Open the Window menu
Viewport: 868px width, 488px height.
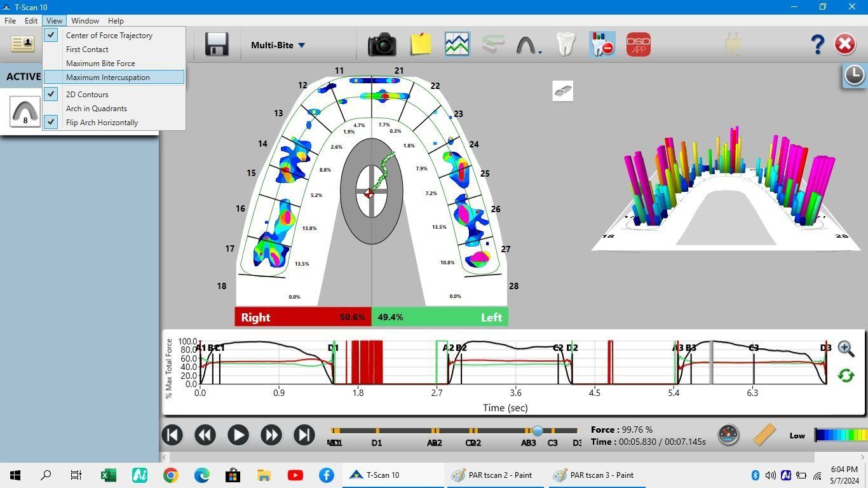click(85, 21)
